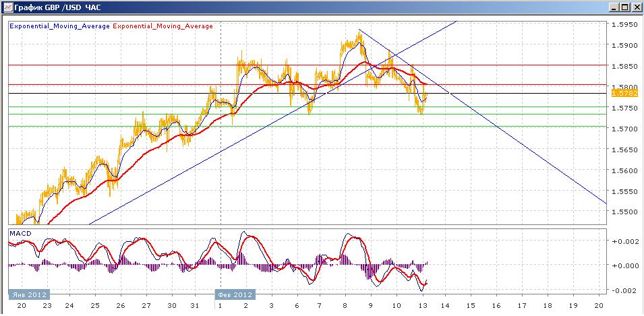
Task: Click the 1.5700 price axis label
Action: [623, 129]
